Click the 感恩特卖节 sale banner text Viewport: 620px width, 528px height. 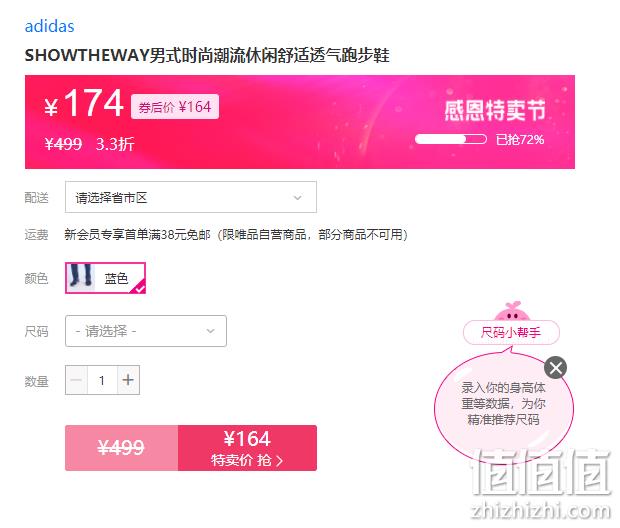click(495, 110)
